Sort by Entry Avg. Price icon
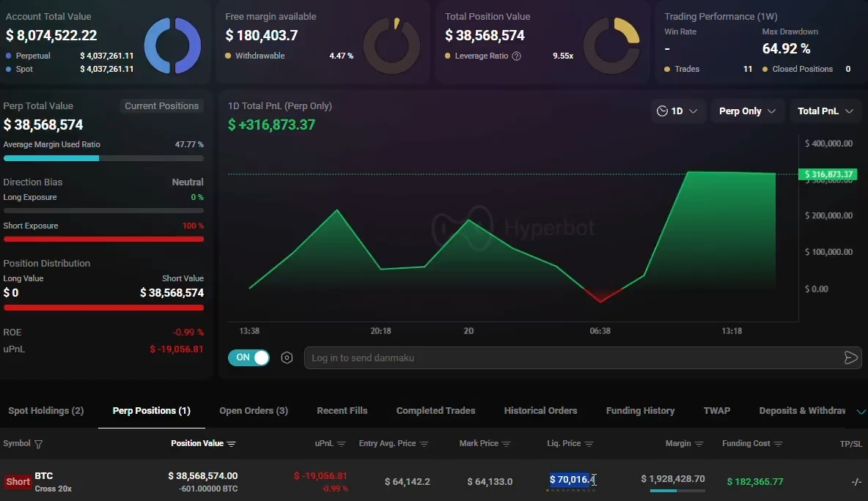The image size is (868, 501). 424,444
